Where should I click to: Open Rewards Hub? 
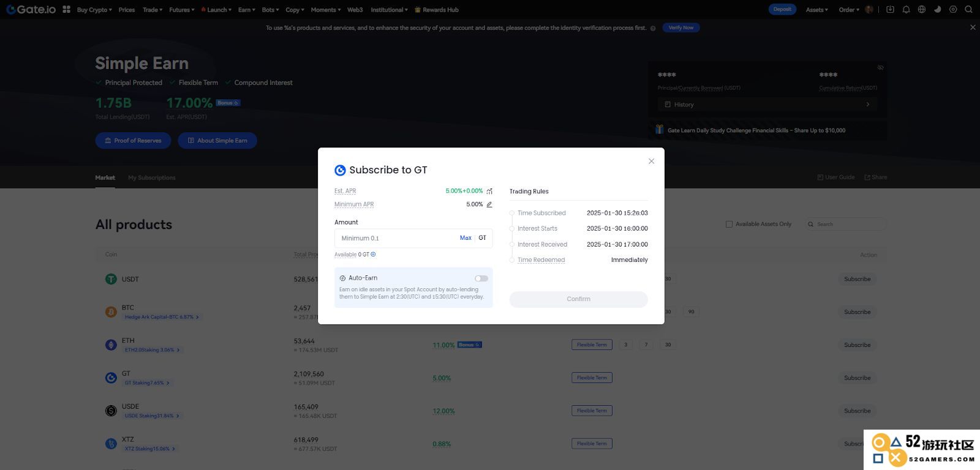[x=437, y=10]
